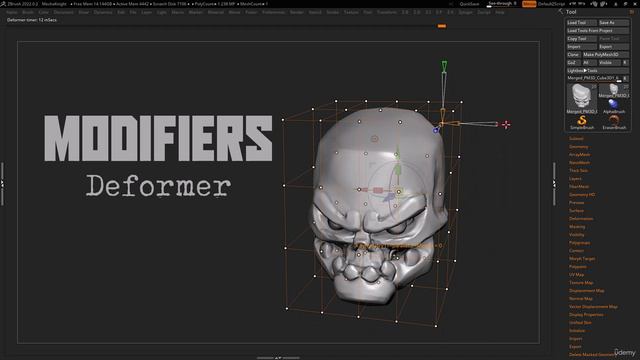Dock the Tool palette with its corner icon
640x360 pixels.
(632, 12)
